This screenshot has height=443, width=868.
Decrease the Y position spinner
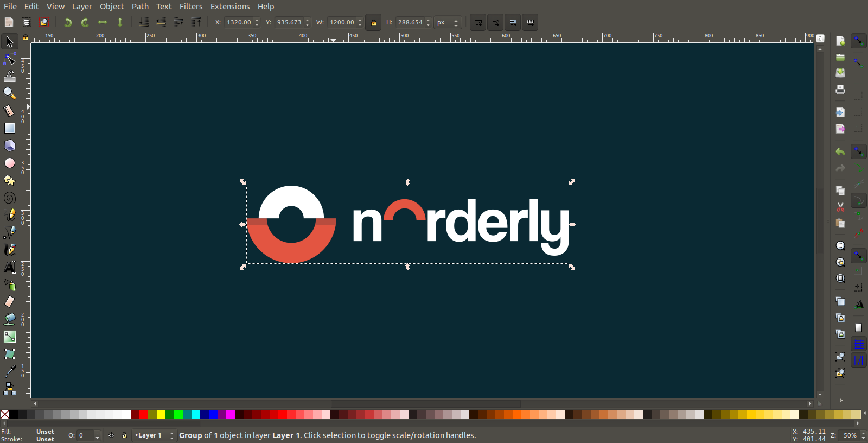(307, 25)
